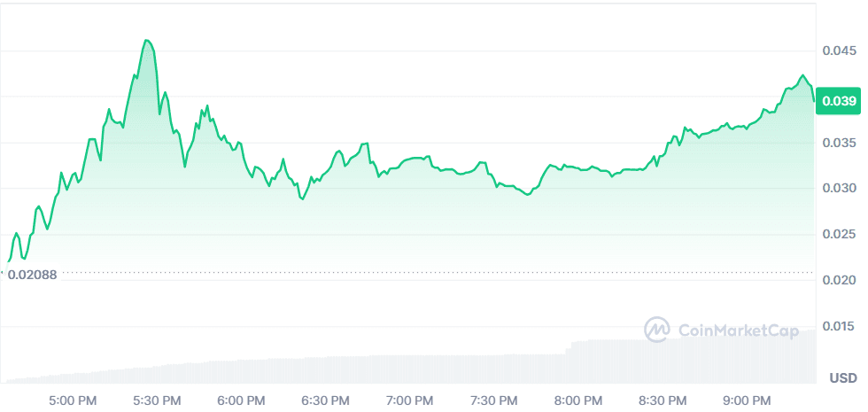Select the 5:30 PM time axis label
Image resolution: width=868 pixels, height=412 pixels.
pyautogui.click(x=156, y=400)
